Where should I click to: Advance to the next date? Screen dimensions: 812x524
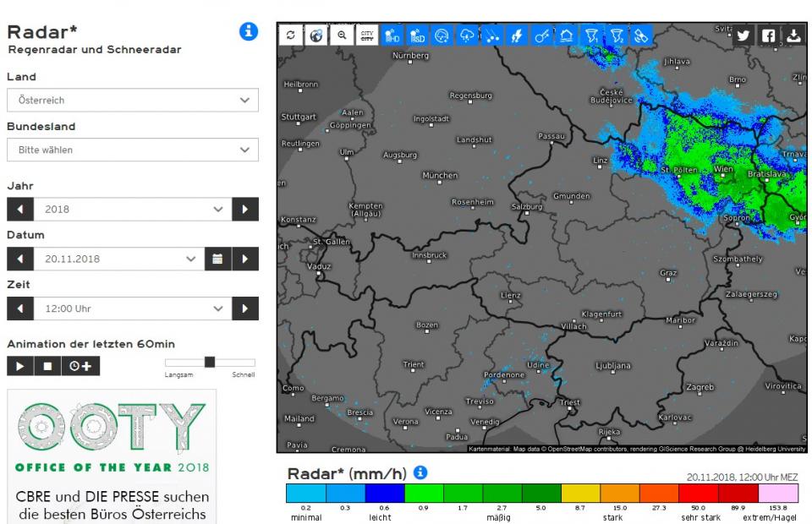245,259
